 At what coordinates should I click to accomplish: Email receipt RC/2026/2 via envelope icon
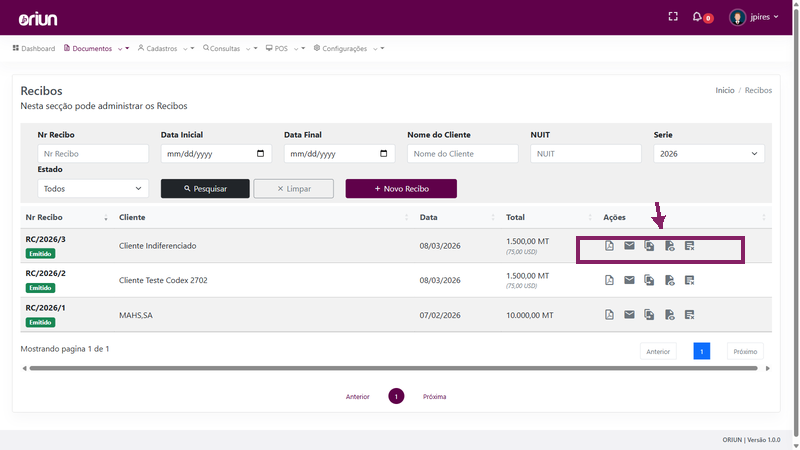click(x=629, y=280)
